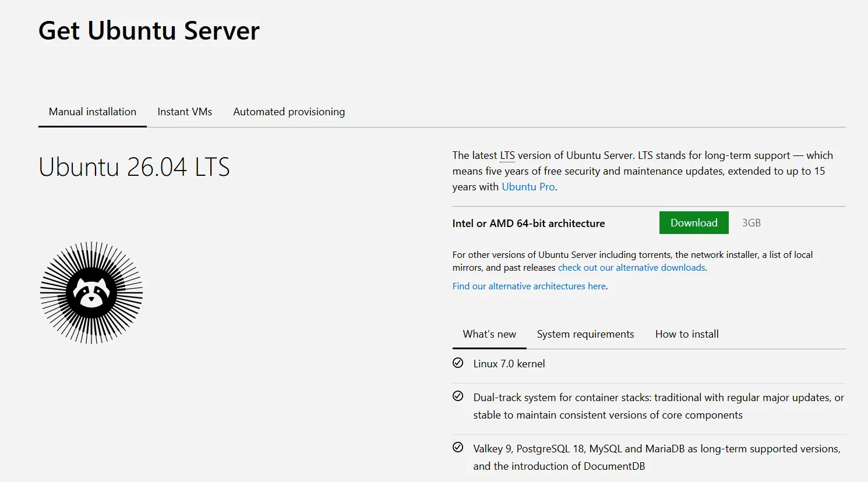This screenshot has width=868, height=482.
Task: Select the What's new tab
Action: click(x=489, y=334)
